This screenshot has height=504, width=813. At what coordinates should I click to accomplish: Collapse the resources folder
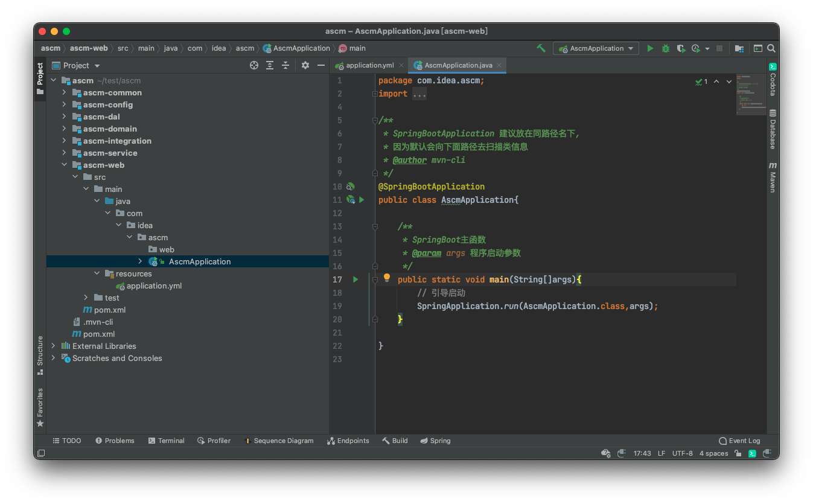coord(97,273)
